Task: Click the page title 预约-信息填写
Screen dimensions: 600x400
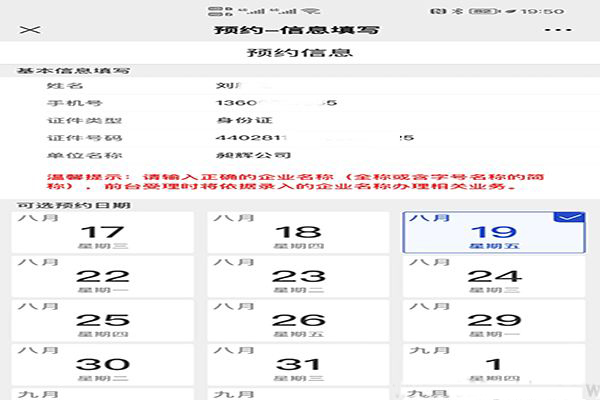Action: pyautogui.click(x=297, y=30)
